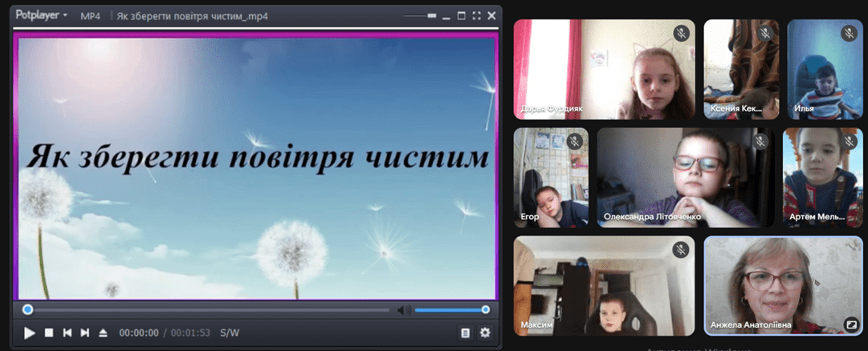The height and width of the screenshot is (351, 868).
Task: Click the file name "Як зберегти повітря чистим_.mp4"
Action: 193,16
